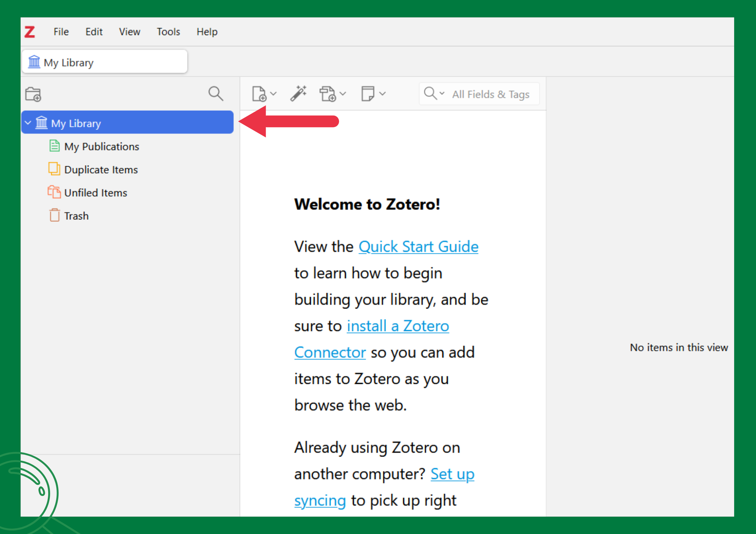Open the File menu

[61, 32]
